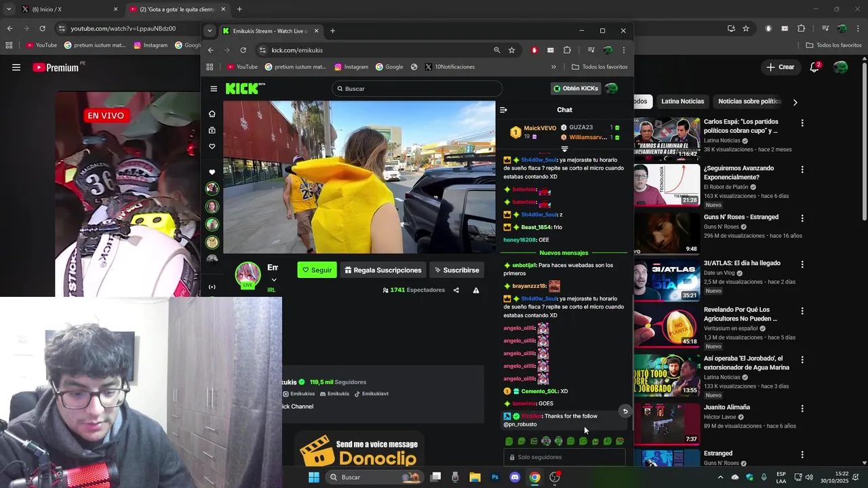This screenshot has height=488, width=868.
Task: Click Regala Suscripciones button
Action: point(382,270)
